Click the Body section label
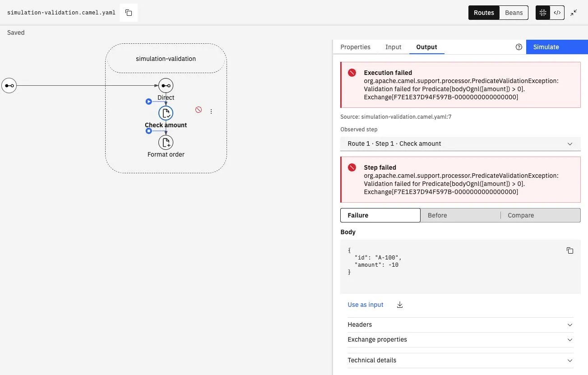Screen dimensions: 588x375 click(x=348, y=232)
